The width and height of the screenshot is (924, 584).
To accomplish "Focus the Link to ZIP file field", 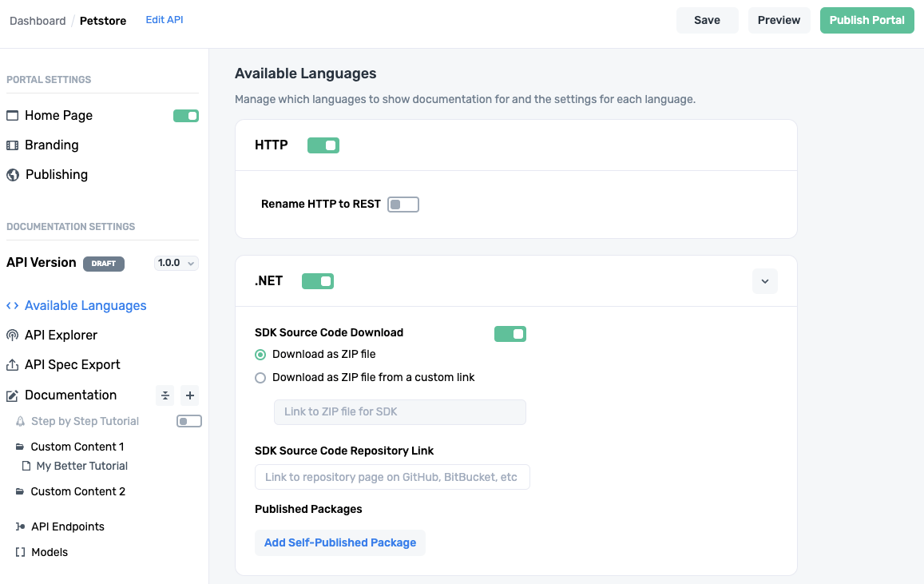I will point(399,412).
